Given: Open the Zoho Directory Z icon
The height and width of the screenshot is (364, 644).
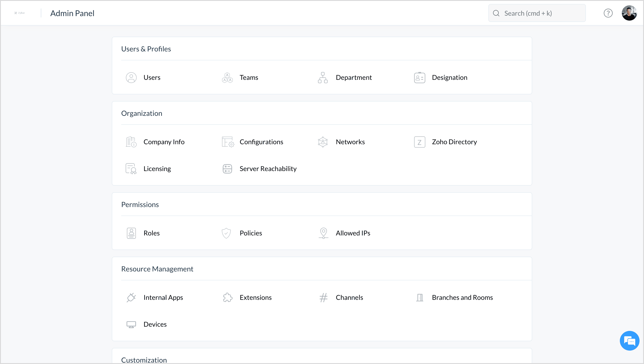Looking at the screenshot, I should coord(419,142).
